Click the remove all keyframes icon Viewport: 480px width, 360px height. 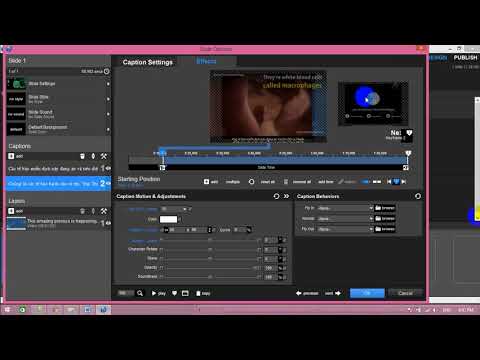tap(286, 182)
